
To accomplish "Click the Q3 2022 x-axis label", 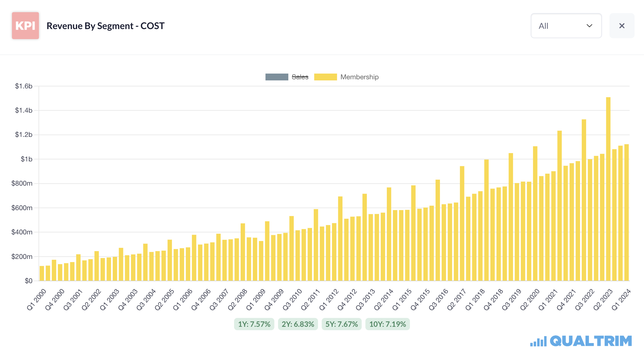I will click(584, 299).
